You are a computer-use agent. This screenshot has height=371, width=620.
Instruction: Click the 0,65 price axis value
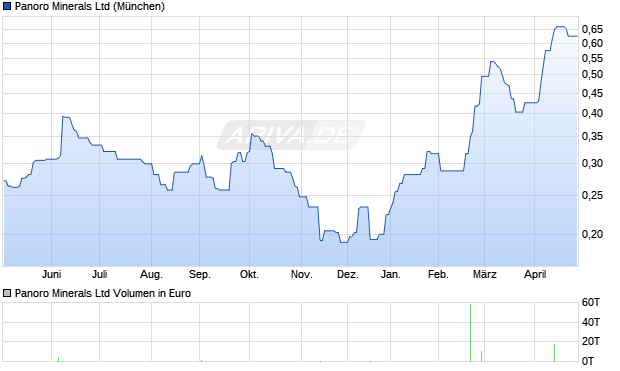click(592, 29)
